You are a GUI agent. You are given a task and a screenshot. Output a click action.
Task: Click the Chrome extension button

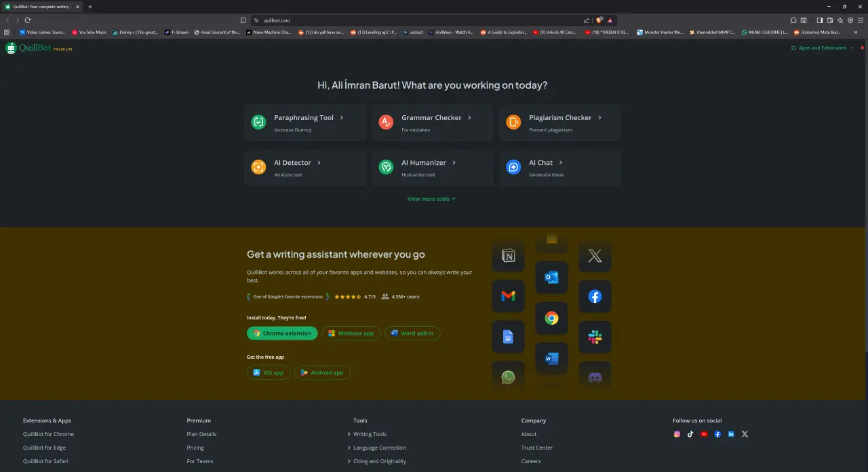coord(282,333)
